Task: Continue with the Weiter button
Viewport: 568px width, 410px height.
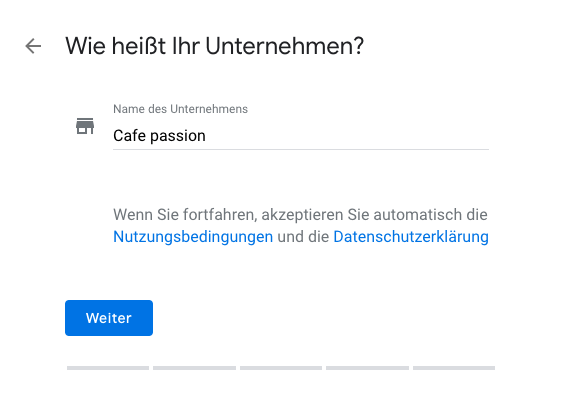Action: (x=109, y=318)
